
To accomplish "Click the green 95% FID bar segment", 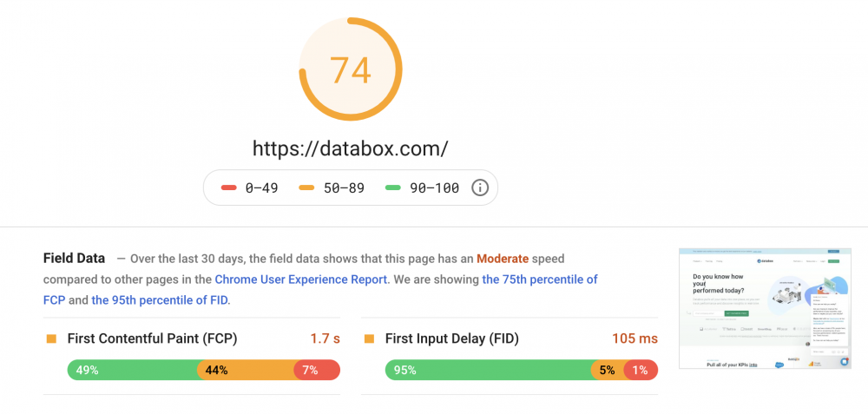I will (x=488, y=370).
